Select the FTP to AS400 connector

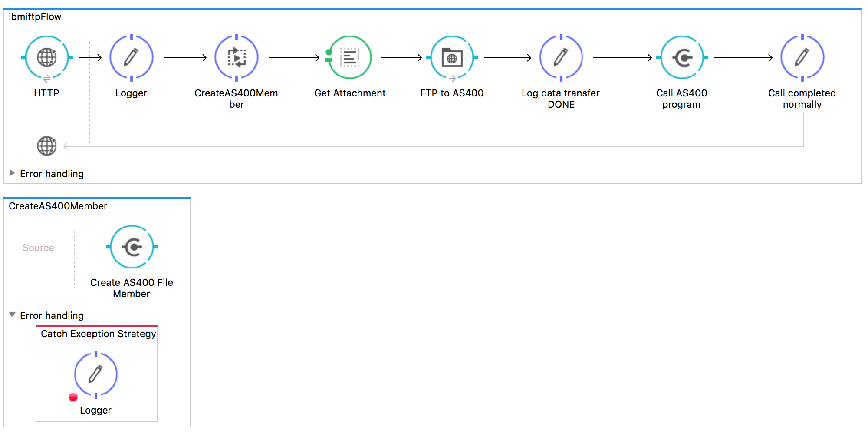[x=452, y=57]
